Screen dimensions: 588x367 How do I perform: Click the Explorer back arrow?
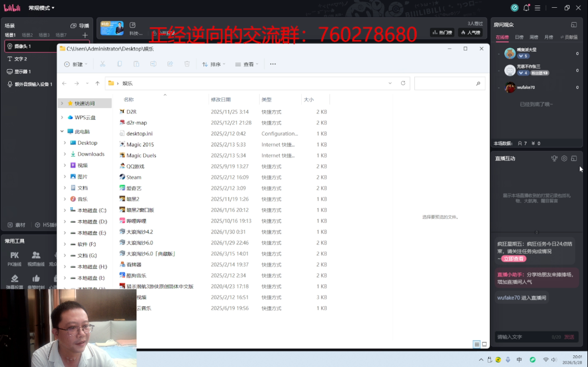pos(64,83)
